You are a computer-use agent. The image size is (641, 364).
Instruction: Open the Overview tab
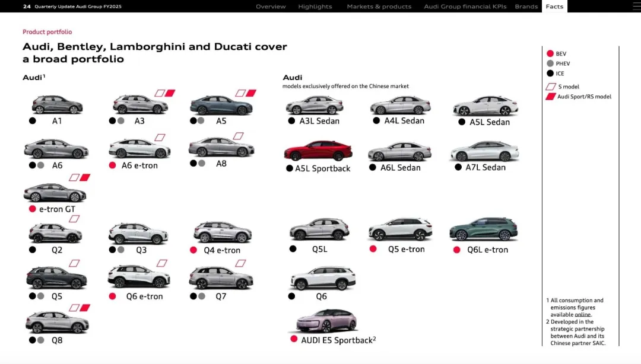coord(271,7)
